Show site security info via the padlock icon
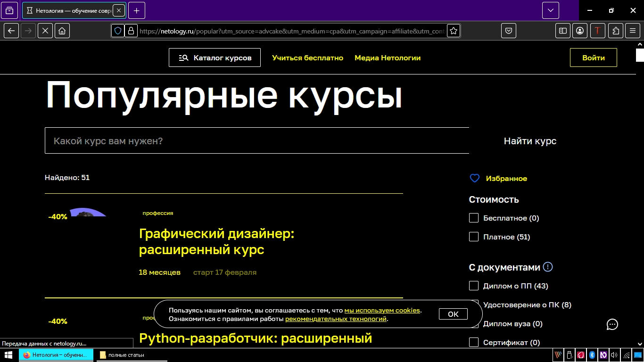The height and width of the screenshot is (362, 644). (x=131, y=31)
